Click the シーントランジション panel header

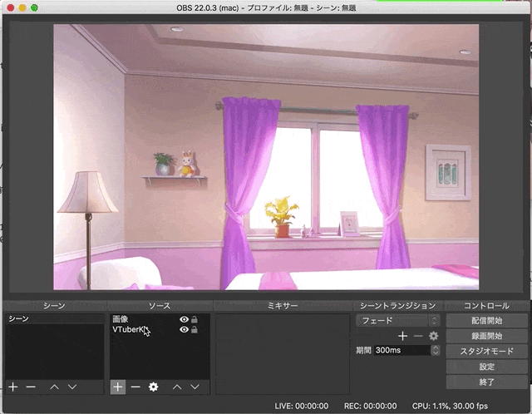pyautogui.click(x=397, y=306)
